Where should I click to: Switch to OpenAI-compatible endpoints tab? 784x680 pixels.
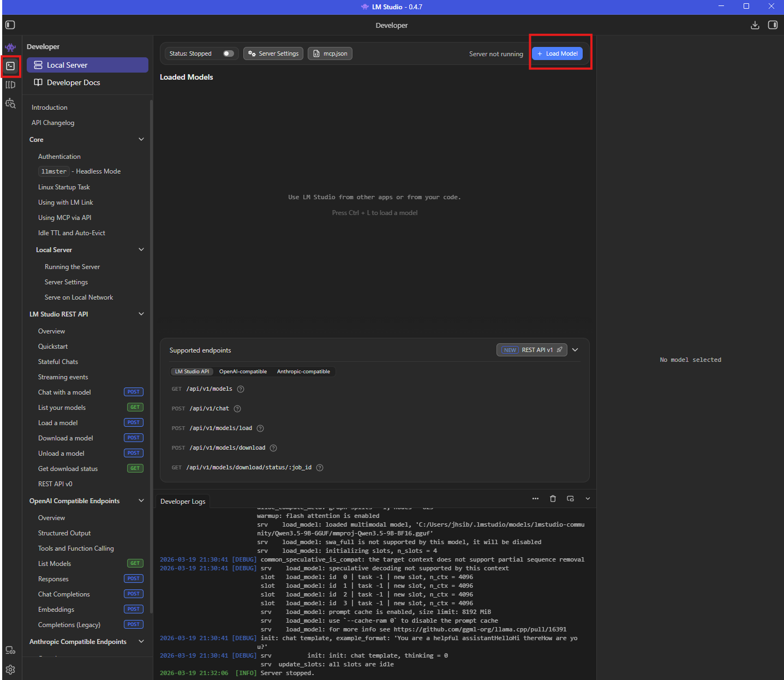point(243,372)
